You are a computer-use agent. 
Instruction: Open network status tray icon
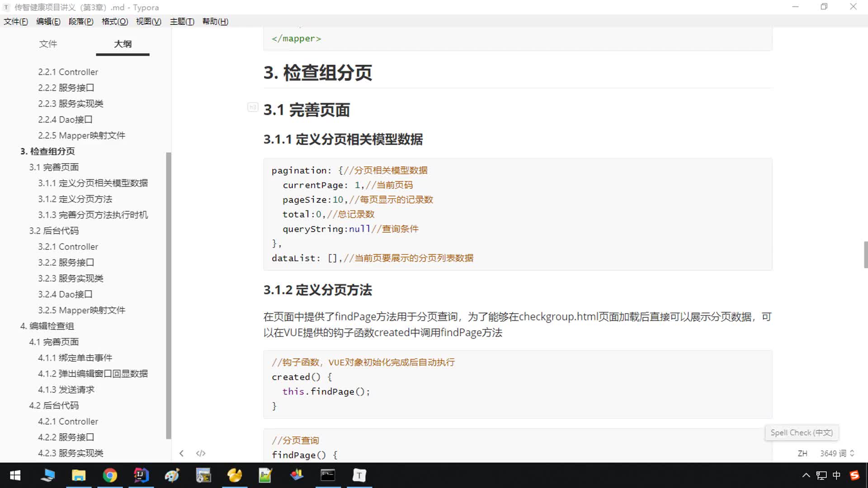coord(821,475)
